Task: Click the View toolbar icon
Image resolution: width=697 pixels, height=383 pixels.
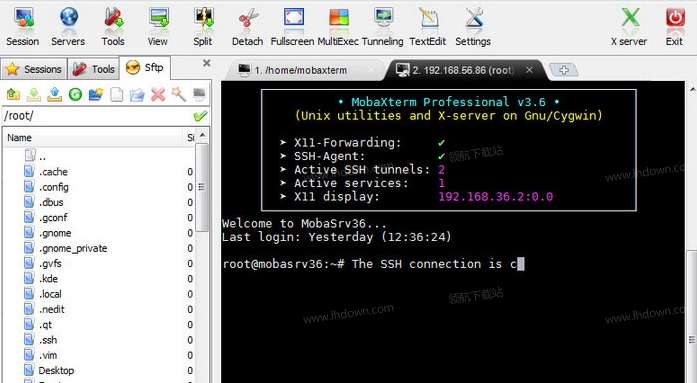Action: coord(158,26)
